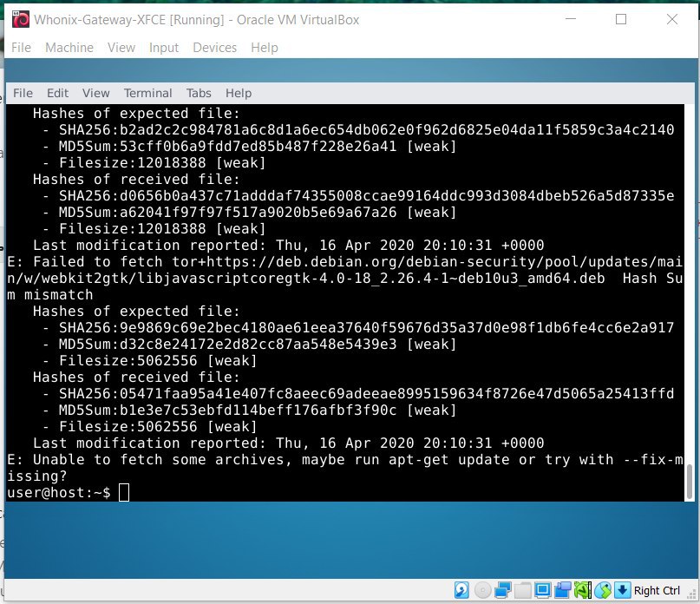Image resolution: width=700 pixels, height=604 pixels.
Task: Click the MD5Sum line starting a62041f9
Action: pyautogui.click(x=250, y=213)
